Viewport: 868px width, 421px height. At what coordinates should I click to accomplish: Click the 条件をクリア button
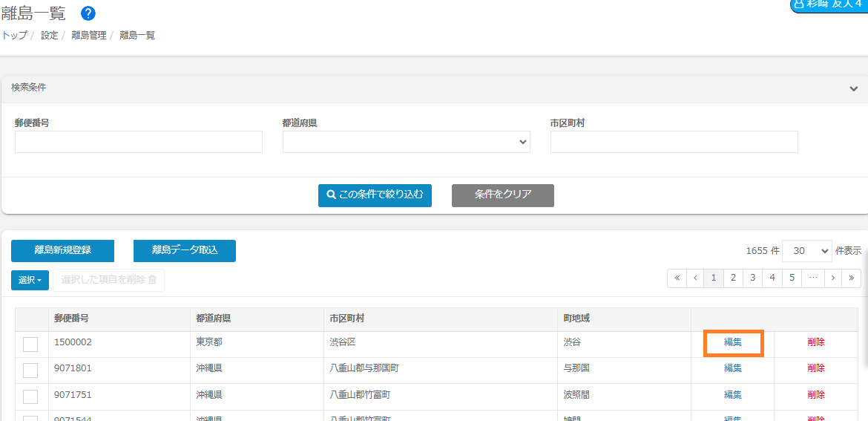(x=502, y=195)
